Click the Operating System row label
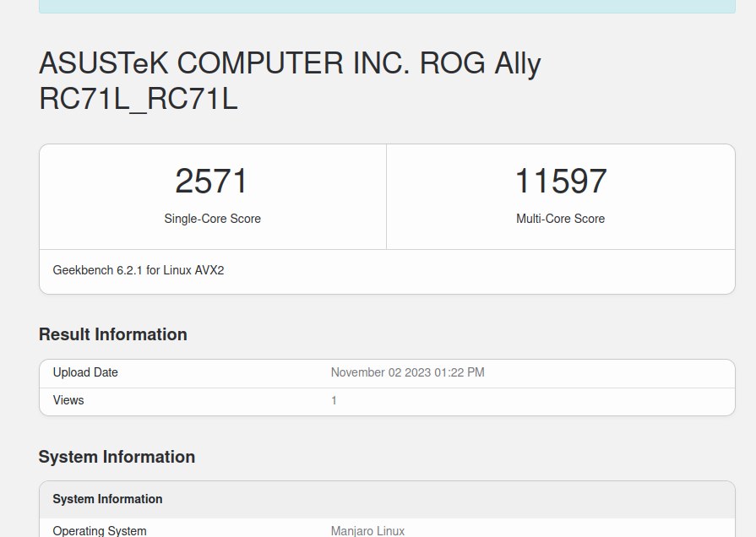This screenshot has height=537, width=756. pyautogui.click(x=100, y=531)
